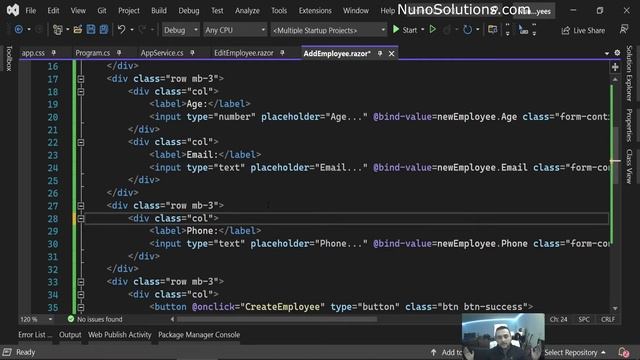Open the Error List panel tab

(35, 335)
